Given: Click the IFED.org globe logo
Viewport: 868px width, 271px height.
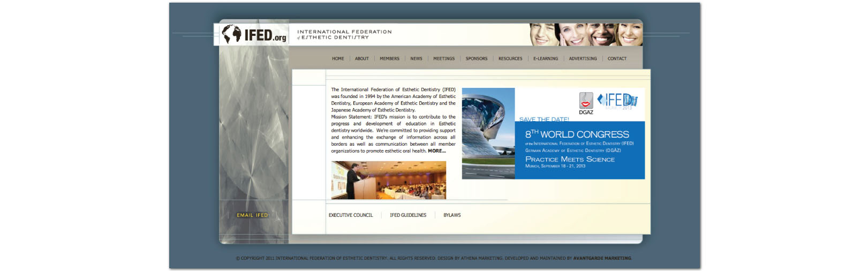Looking at the screenshot, I should pyautogui.click(x=253, y=34).
